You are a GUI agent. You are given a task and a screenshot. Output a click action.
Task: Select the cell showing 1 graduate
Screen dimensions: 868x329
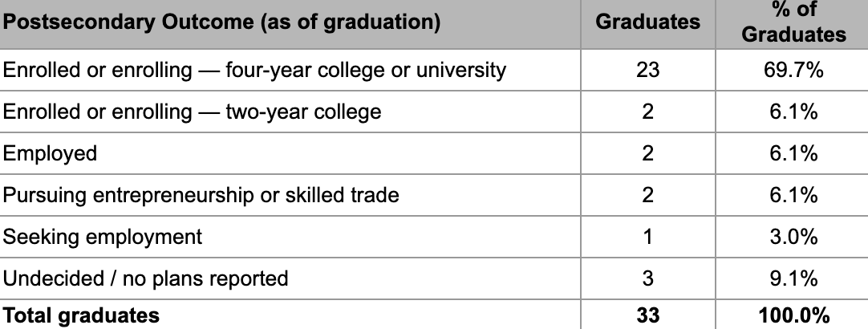[x=647, y=237]
